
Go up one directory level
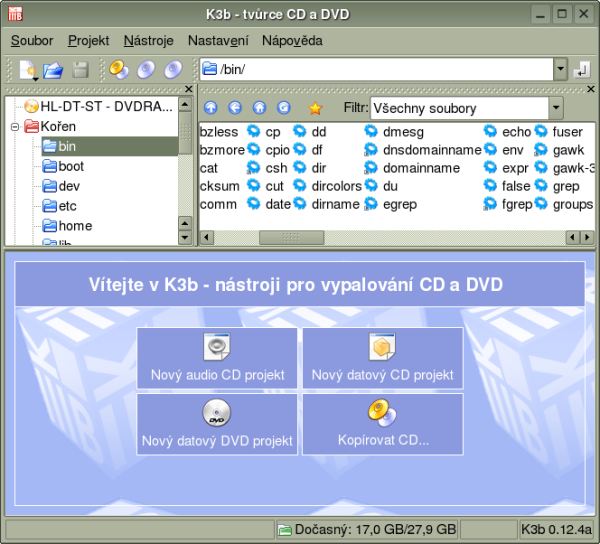tap(210, 108)
